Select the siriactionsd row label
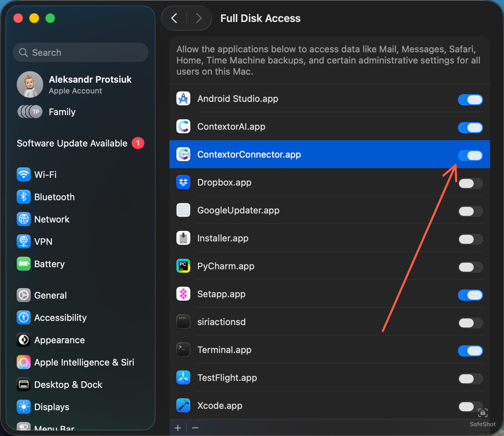Viewport: 504px width, 436px height. click(x=221, y=322)
